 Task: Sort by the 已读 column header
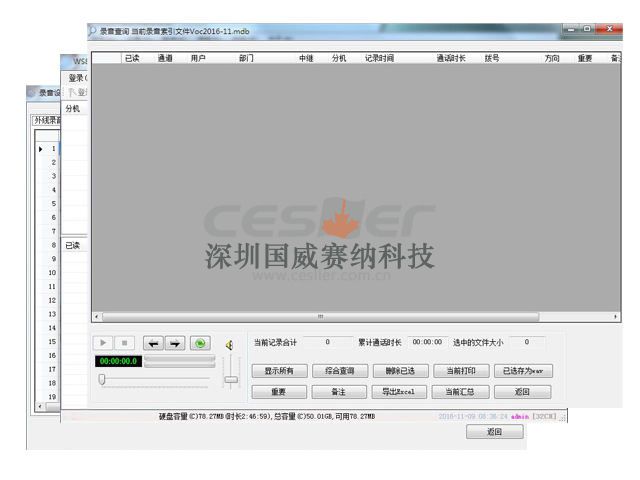tap(132, 58)
